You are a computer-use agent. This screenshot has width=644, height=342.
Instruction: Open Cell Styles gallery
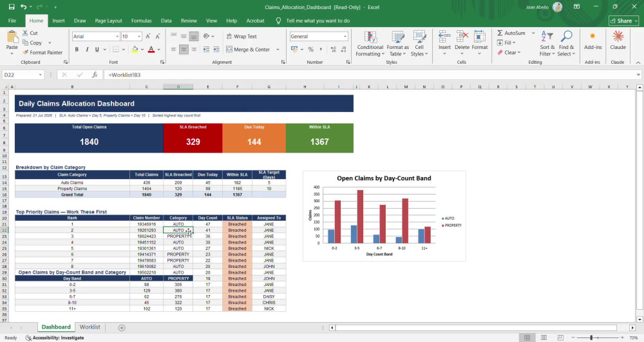tap(419, 44)
